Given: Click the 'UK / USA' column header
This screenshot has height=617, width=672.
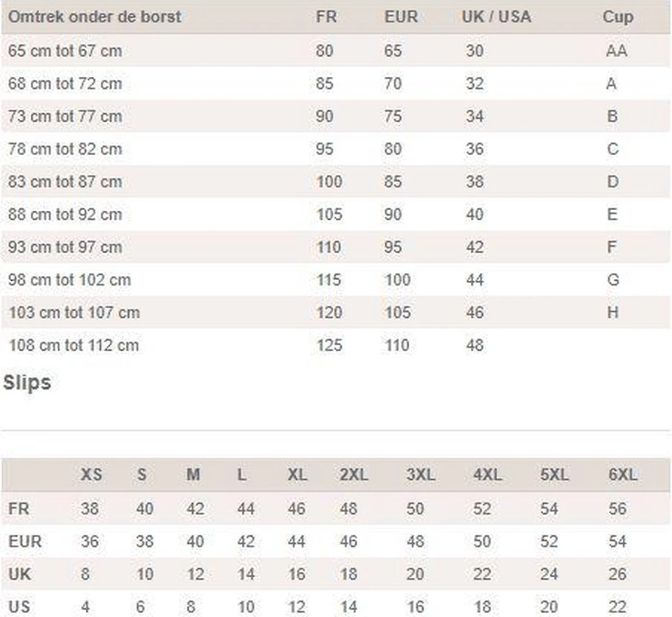Looking at the screenshot, I should [x=496, y=17].
